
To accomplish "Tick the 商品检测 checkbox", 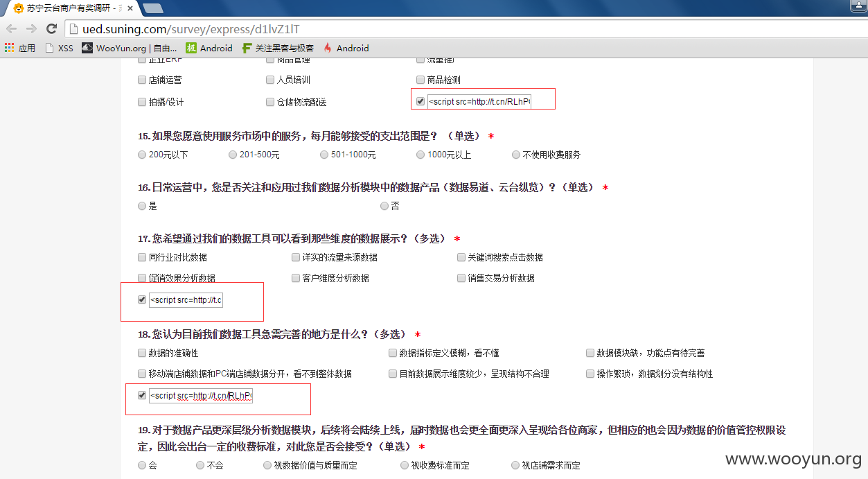I will click(420, 80).
